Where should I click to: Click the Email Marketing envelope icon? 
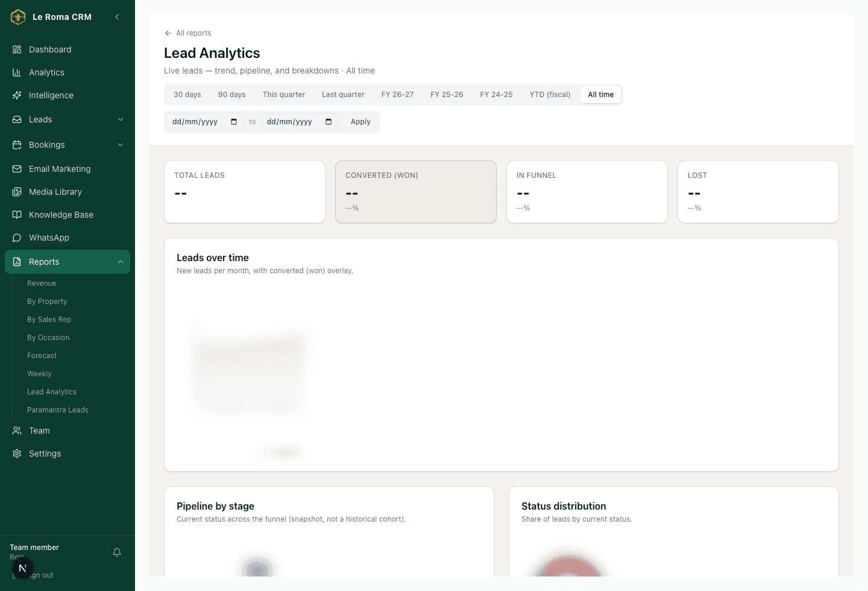[x=17, y=169]
